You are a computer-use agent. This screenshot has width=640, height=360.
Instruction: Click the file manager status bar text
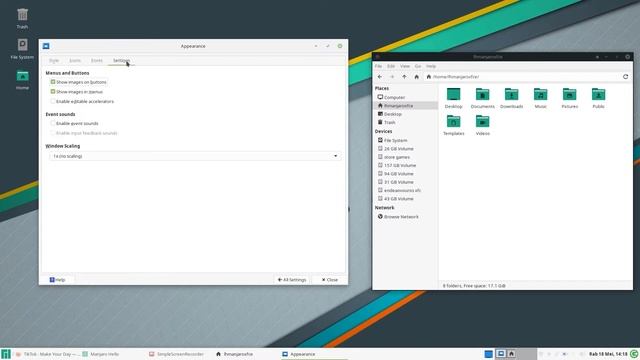(474, 286)
